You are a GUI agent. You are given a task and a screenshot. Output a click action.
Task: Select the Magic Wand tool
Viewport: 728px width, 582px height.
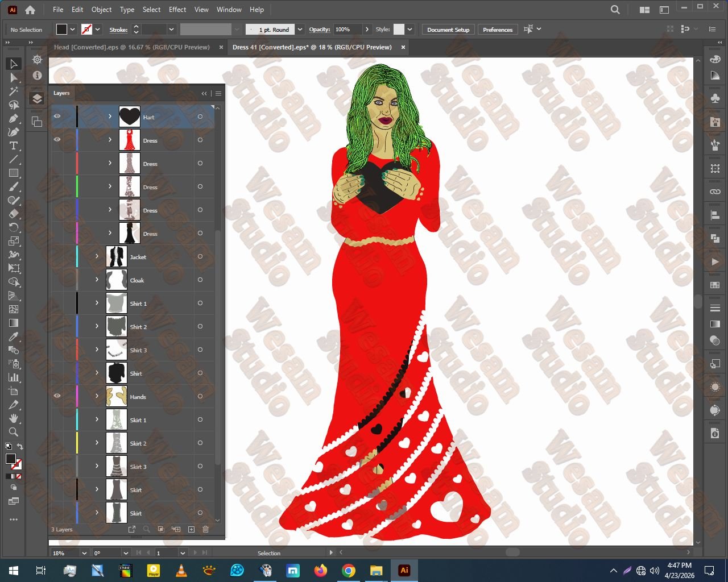pos(14,91)
